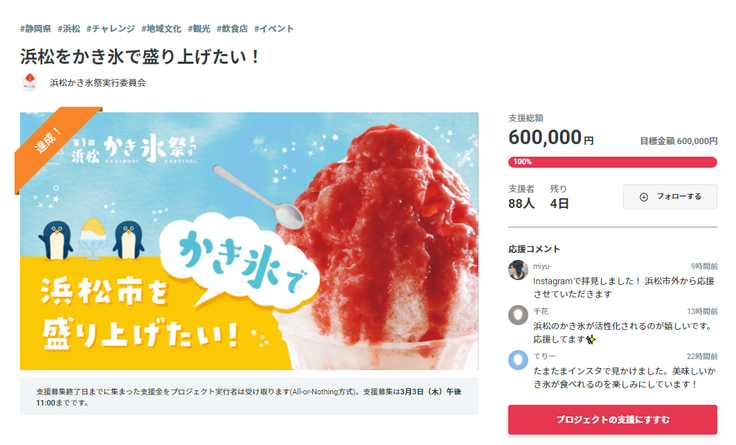Select the #観光 tag
Viewport: 736px width, 445px height.
point(199,29)
